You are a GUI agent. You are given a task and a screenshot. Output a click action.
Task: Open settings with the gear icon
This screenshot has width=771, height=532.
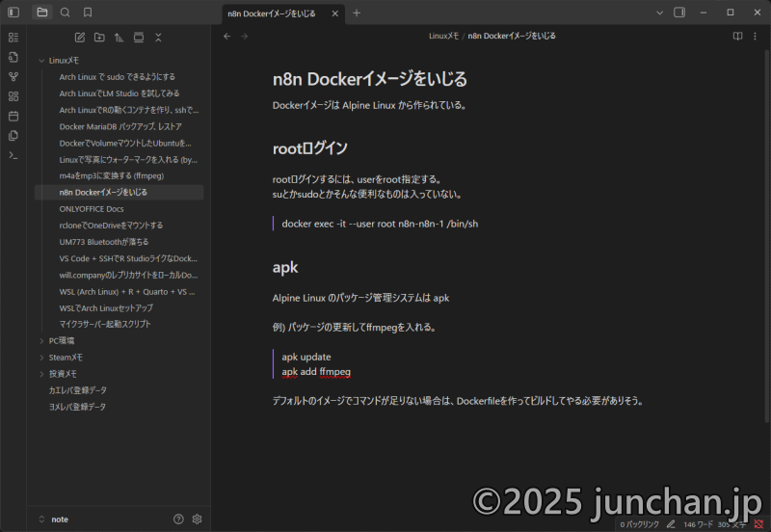[197, 519]
